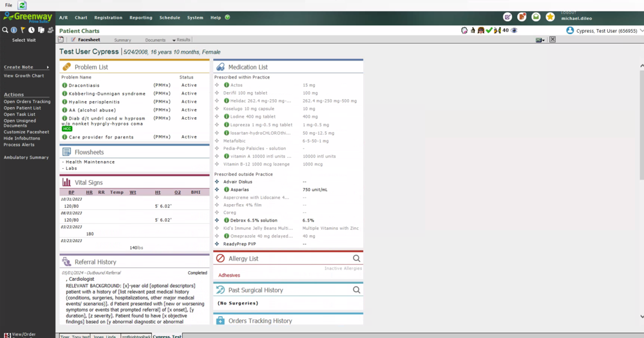Viewport: 644px width, 338px height.
Task: Click the green info button beside Dracontiasis
Action: (x=64, y=85)
